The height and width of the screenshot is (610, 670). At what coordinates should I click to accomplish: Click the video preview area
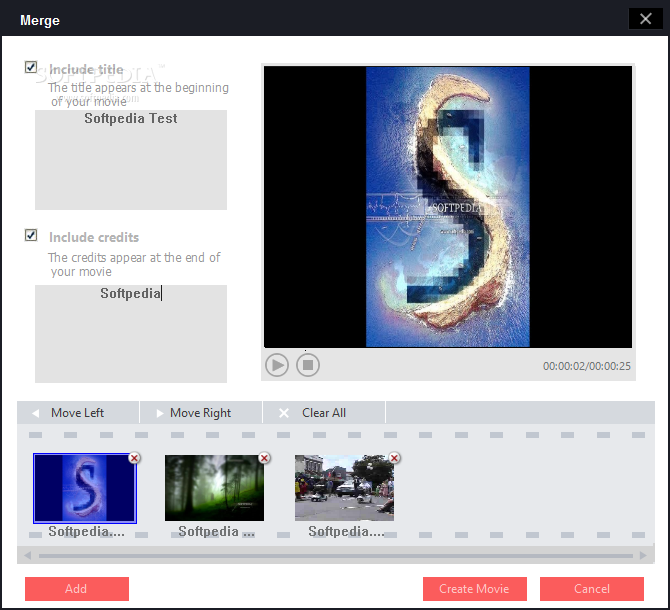coord(448,206)
